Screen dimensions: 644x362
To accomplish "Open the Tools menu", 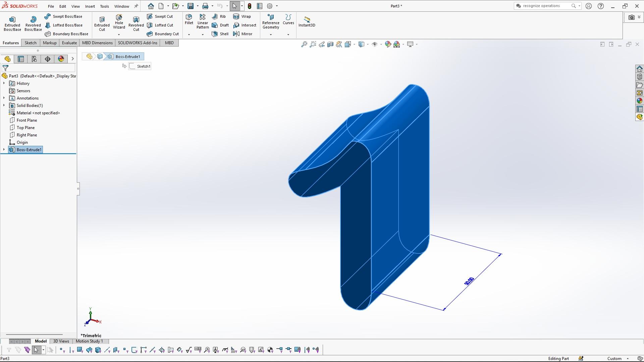I will click(x=104, y=6).
